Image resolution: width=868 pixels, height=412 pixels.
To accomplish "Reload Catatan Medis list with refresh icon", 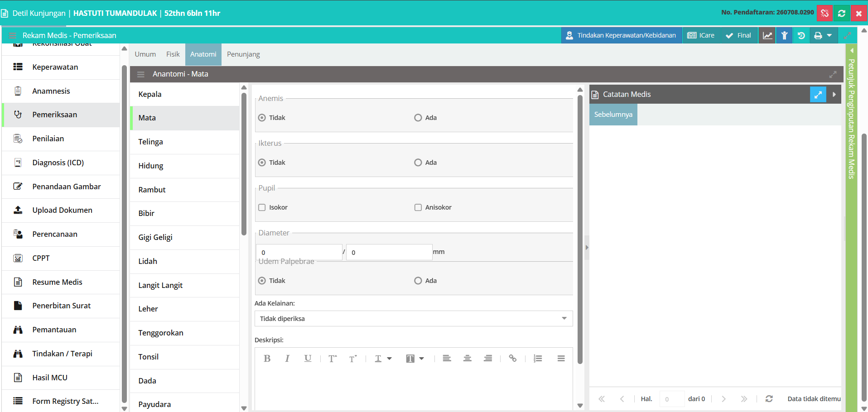I will [769, 399].
